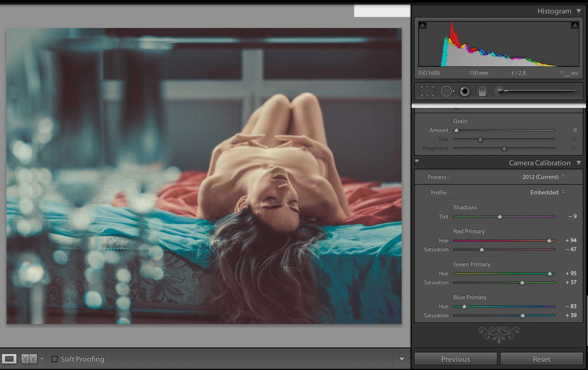Toggle Camera Calibration panel on/off switch

pyautogui.click(x=417, y=162)
